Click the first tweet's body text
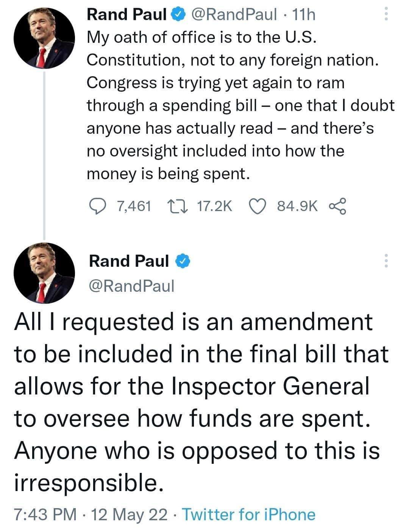The image size is (409, 532). 241,106
